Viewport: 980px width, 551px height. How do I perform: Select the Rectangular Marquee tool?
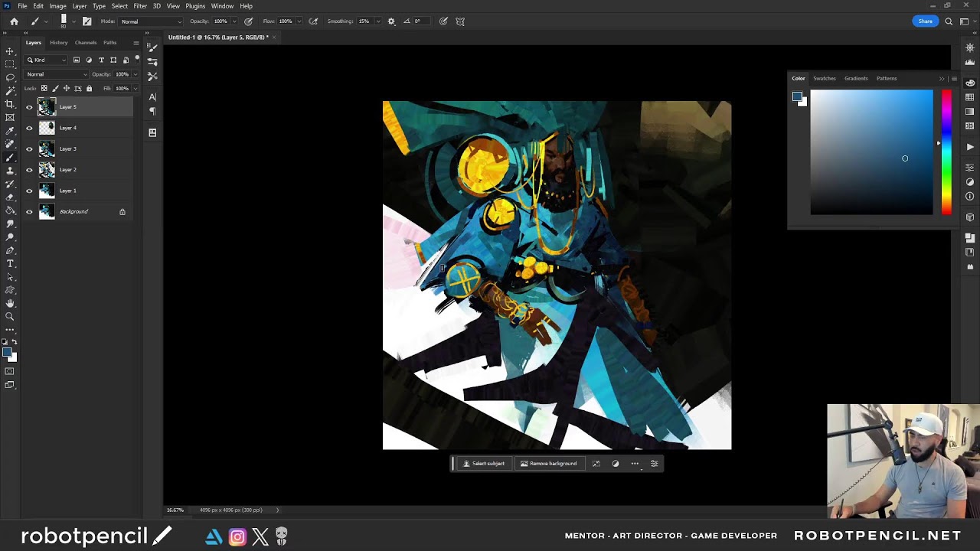[10, 64]
